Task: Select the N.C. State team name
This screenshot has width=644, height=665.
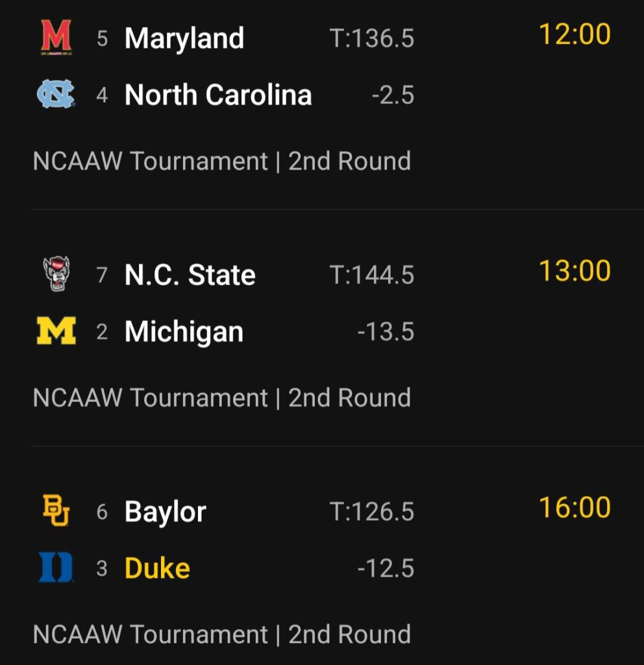Action: (x=190, y=275)
